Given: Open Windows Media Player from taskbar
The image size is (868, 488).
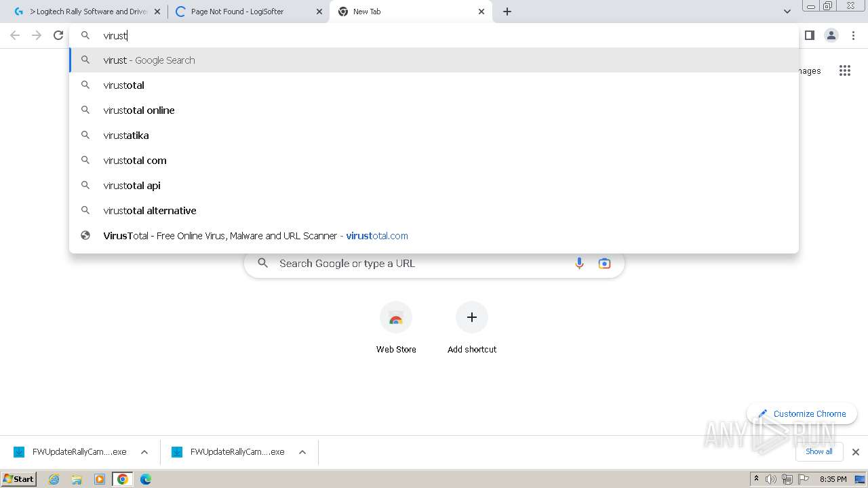Looking at the screenshot, I should pyautogui.click(x=100, y=479).
